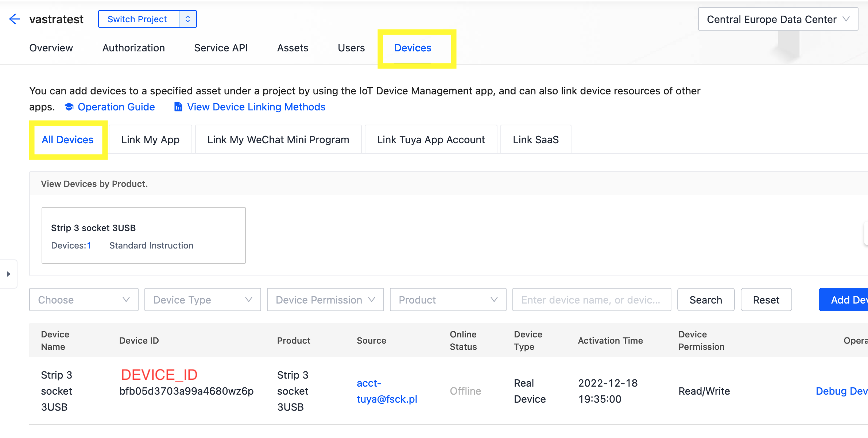
Task: Click the View Device Linking Methods document icon
Action: 178,107
